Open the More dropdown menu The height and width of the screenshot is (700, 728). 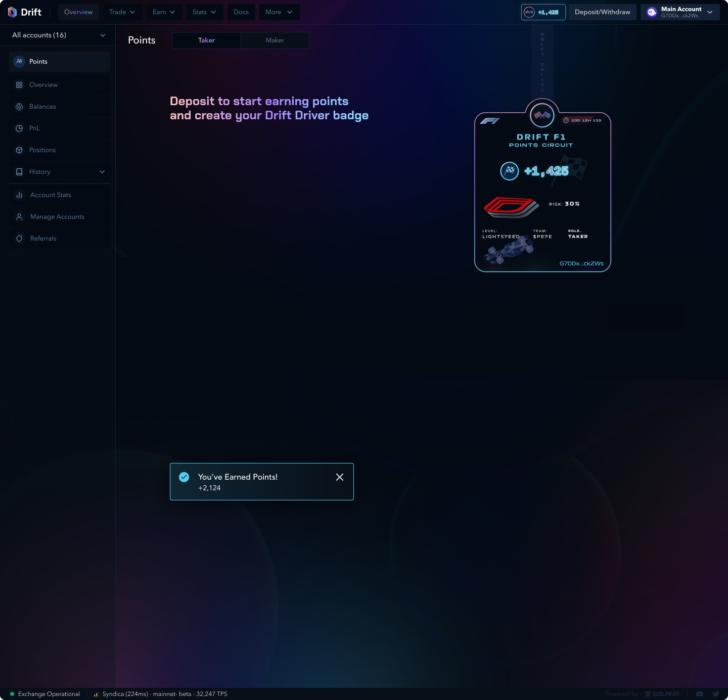[279, 12]
